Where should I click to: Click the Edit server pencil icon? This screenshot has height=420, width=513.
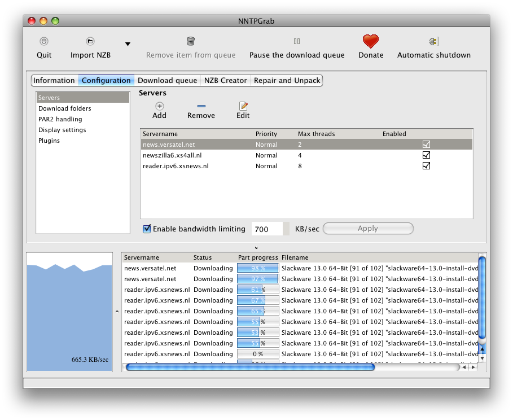[243, 106]
